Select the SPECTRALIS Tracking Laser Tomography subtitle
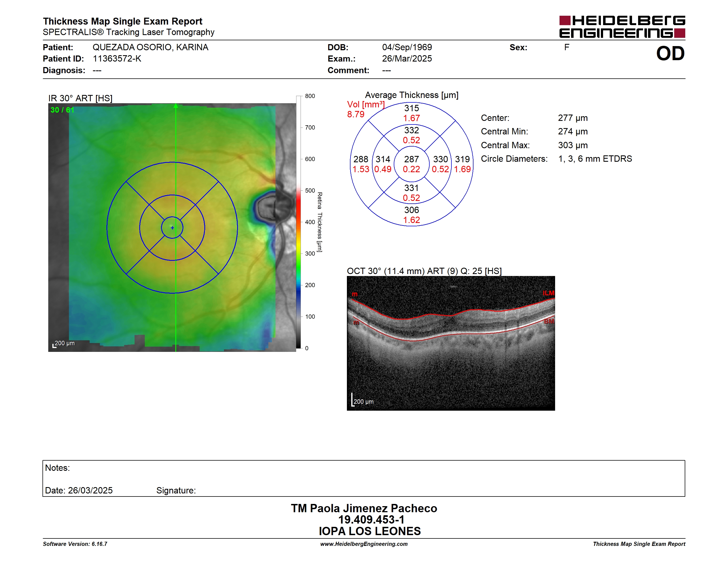Image resolution: width=728 pixels, height=563 pixels. [128, 32]
